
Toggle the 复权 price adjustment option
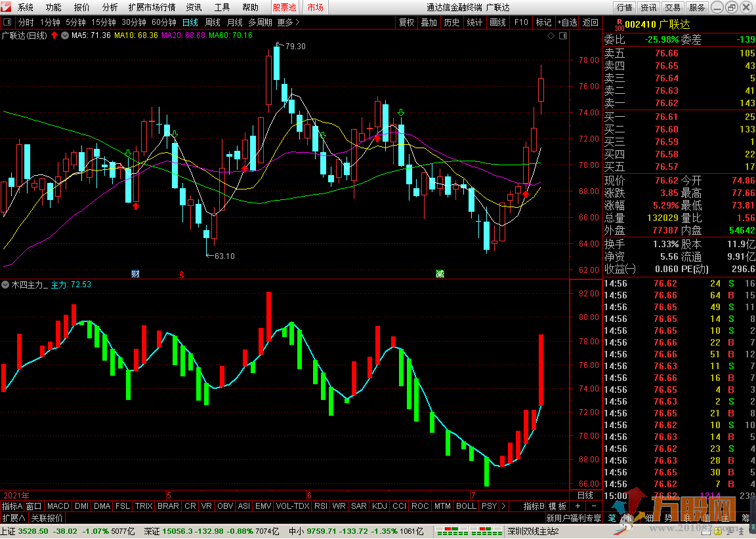point(407,22)
